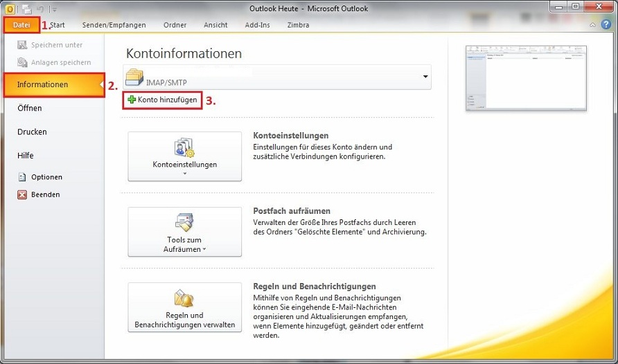Screen dimensions: 618x364
Task: Click the Kontoinformationen heading
Action: (184, 53)
